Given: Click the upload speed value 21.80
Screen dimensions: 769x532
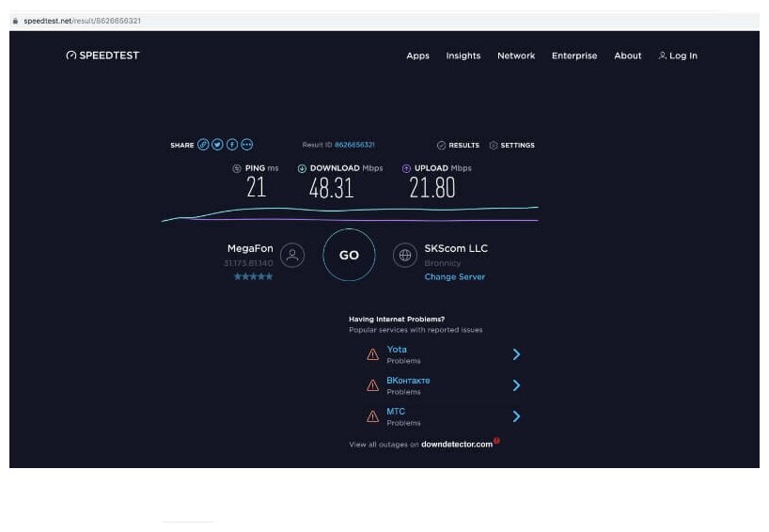Looking at the screenshot, I should click(432, 188).
